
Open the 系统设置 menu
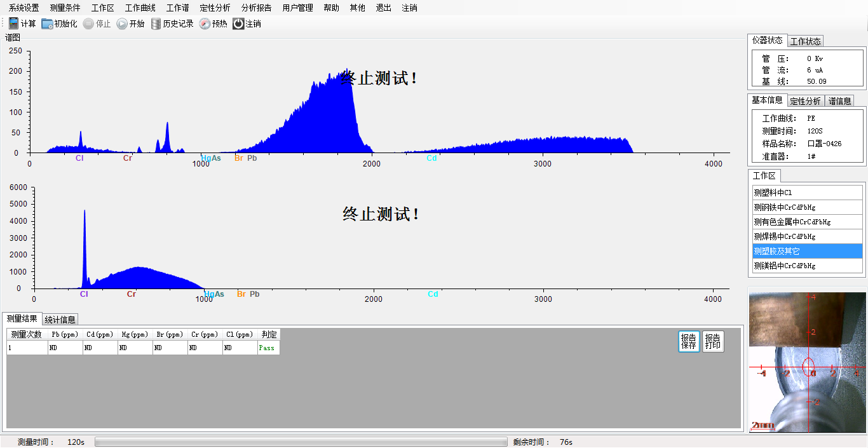pos(24,8)
